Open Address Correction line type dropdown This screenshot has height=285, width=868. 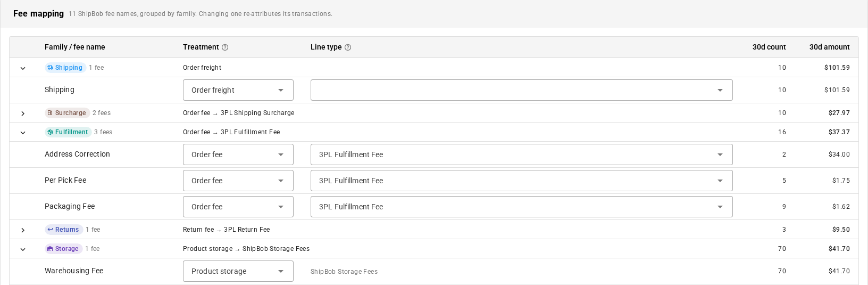[522, 154]
